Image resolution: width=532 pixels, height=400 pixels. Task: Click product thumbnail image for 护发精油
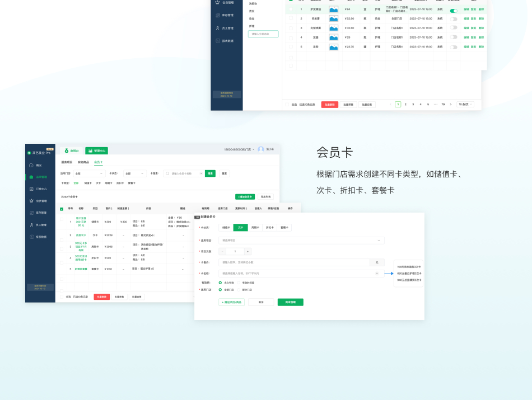[x=334, y=10]
